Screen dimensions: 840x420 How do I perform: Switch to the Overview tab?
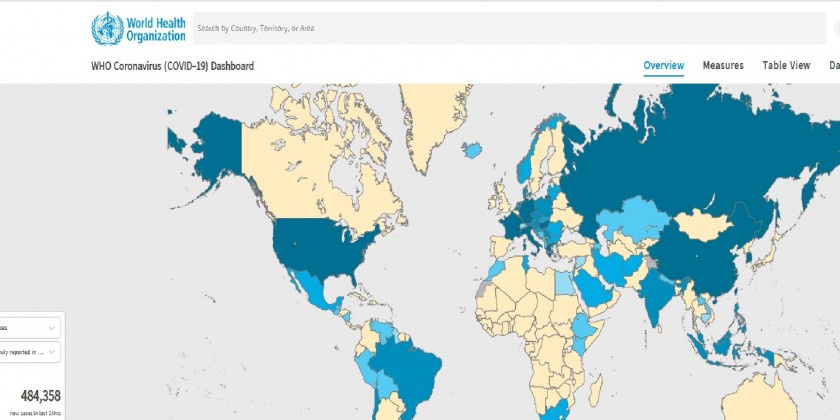point(663,66)
